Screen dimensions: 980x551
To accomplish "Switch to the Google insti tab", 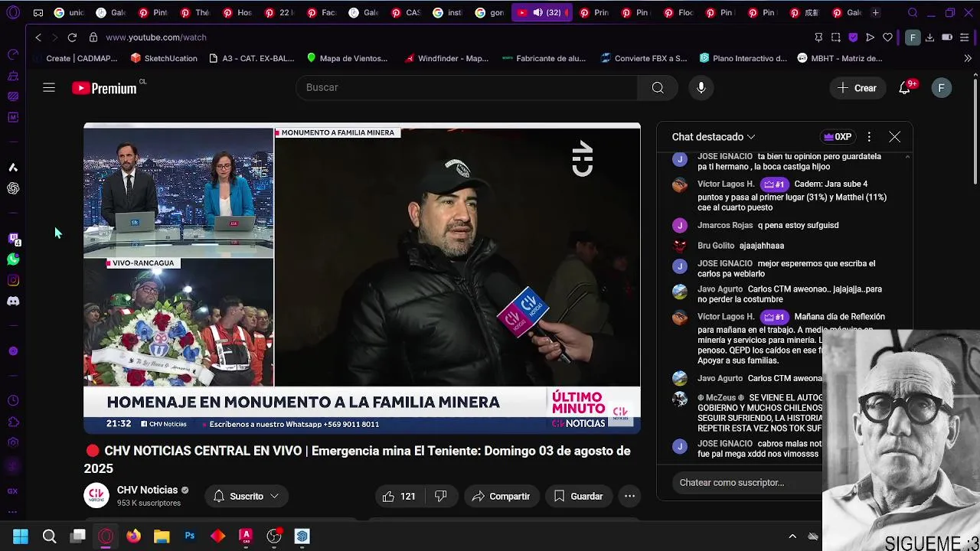I will click(446, 13).
